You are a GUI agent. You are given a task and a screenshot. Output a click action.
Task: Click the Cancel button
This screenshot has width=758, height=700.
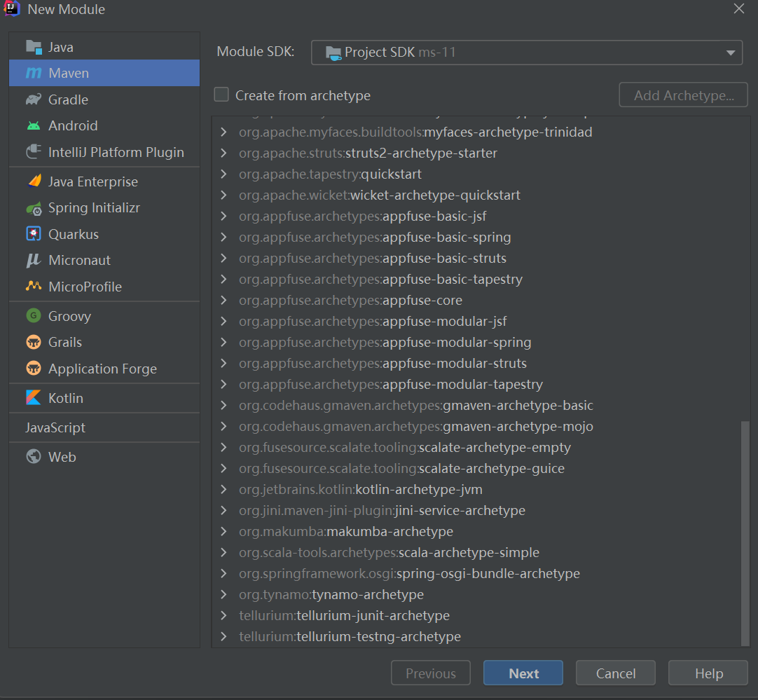pos(615,673)
